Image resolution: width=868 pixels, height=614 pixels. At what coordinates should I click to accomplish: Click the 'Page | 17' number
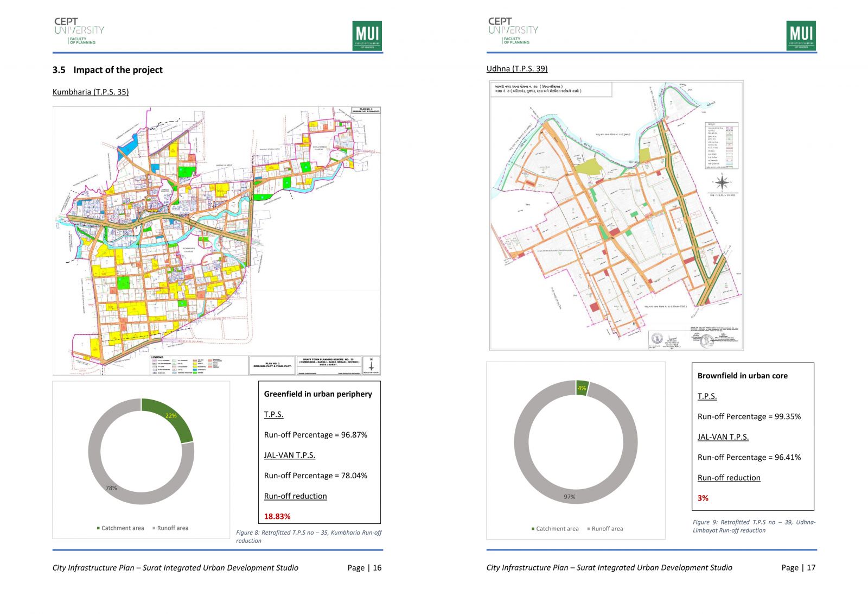click(x=799, y=568)
